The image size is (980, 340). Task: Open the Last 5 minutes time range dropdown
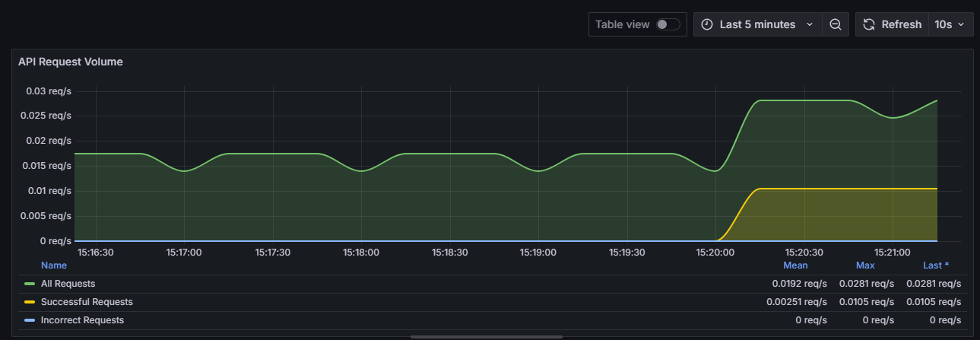click(x=756, y=24)
